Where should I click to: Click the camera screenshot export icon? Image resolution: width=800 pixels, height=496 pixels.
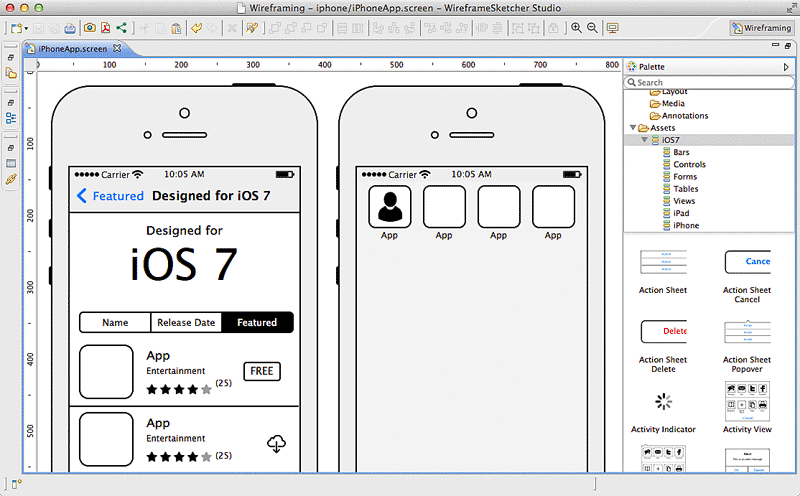(90, 28)
